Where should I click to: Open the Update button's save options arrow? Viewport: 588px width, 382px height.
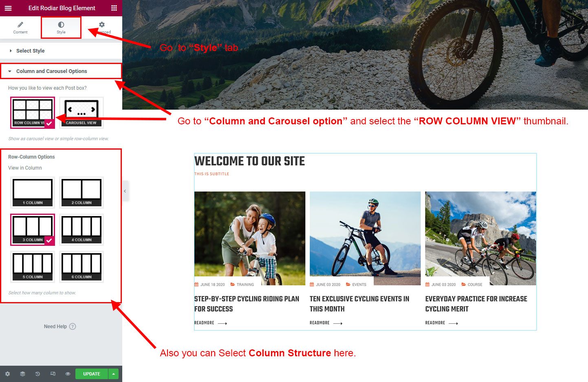[x=114, y=374]
